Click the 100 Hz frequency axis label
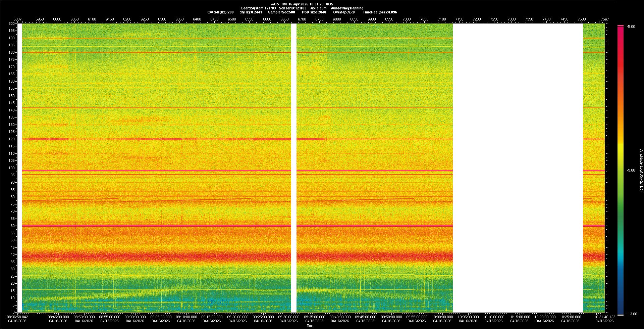The height and width of the screenshot is (329, 644). click(12, 168)
